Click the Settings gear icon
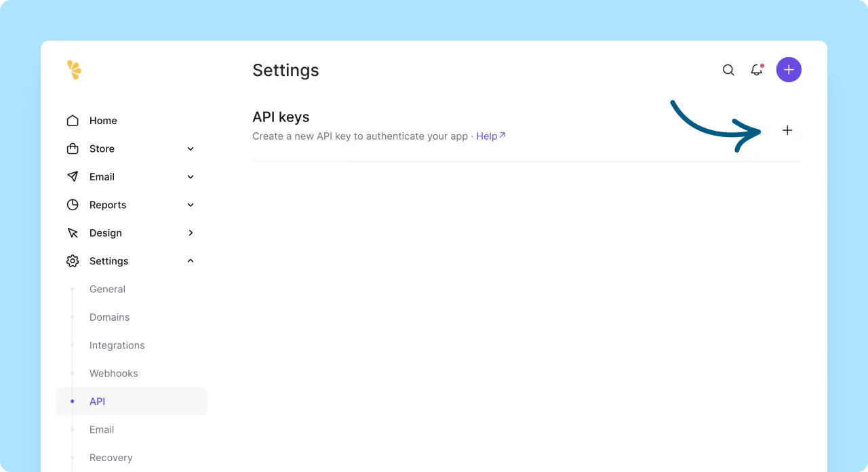 [x=73, y=261]
